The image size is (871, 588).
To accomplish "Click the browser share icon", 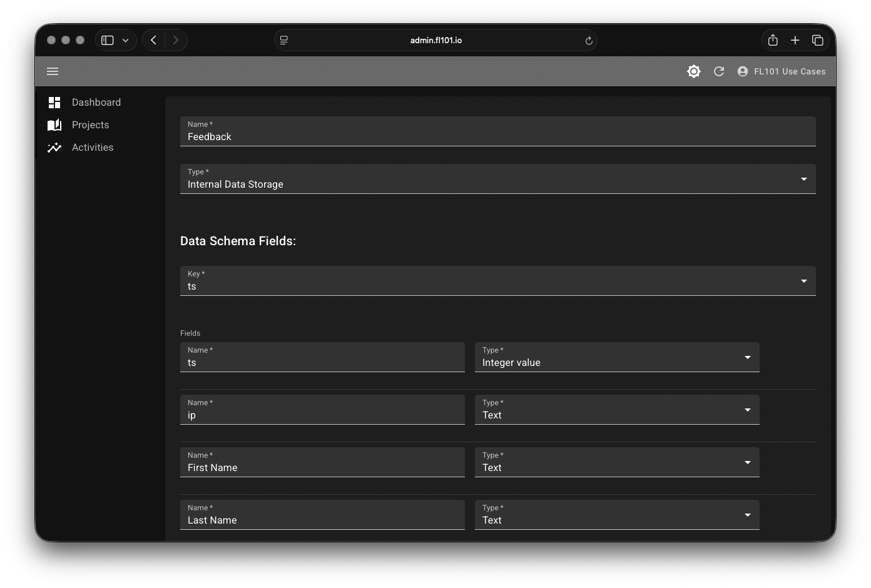I will (773, 40).
